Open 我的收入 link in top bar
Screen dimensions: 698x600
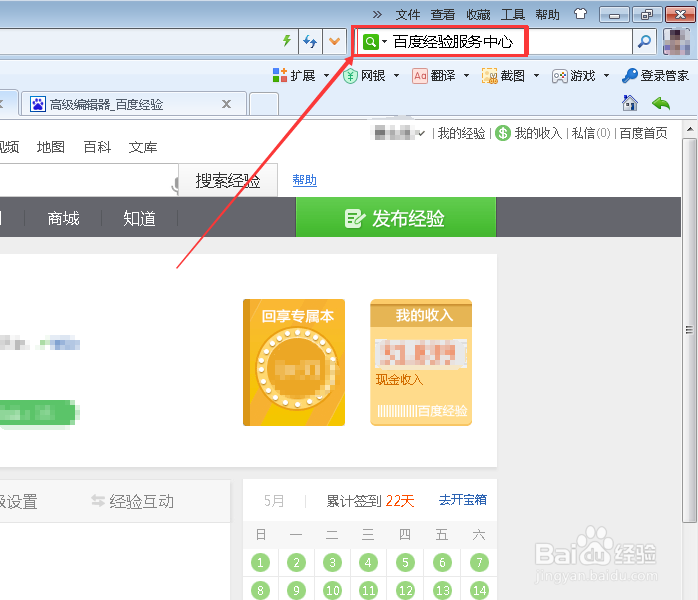pos(538,133)
